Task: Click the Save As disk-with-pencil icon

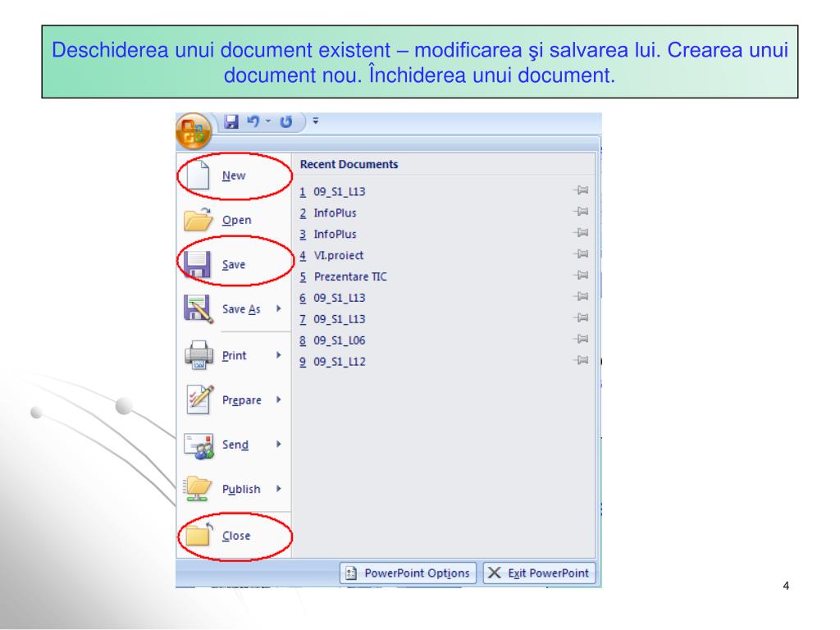Action: pyautogui.click(x=199, y=309)
